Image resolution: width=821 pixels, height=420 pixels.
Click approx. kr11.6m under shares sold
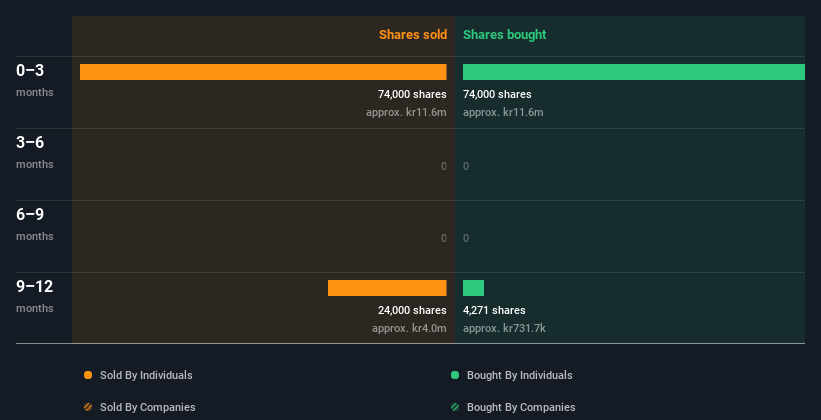(406, 112)
